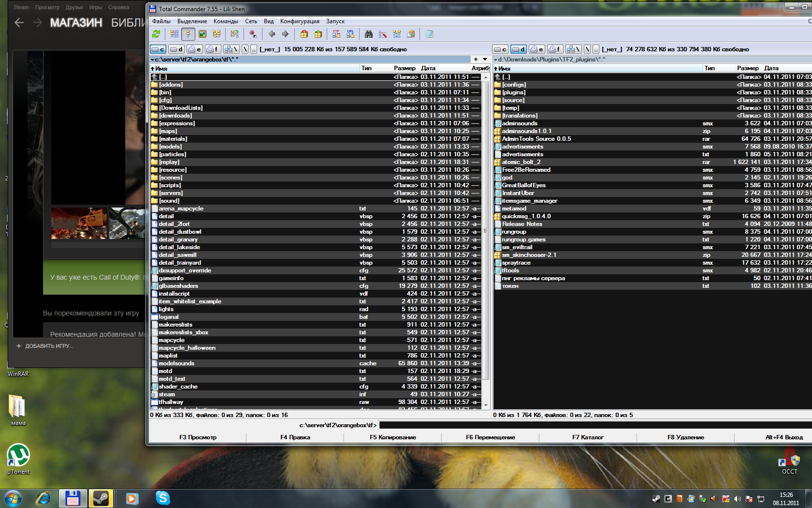The height and width of the screenshot is (508, 812).
Task: Show the directory tree view icon
Action: [217, 34]
